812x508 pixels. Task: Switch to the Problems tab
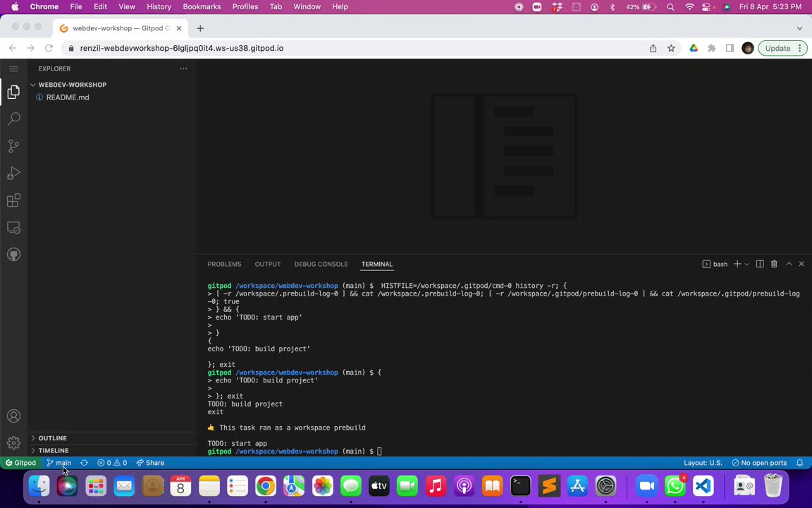(224, 264)
